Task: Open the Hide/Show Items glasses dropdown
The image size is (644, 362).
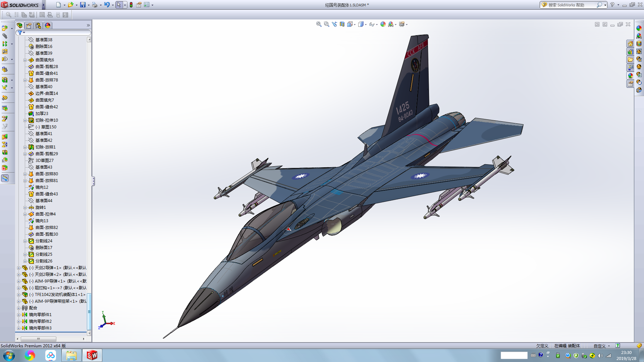Action: click(x=377, y=24)
